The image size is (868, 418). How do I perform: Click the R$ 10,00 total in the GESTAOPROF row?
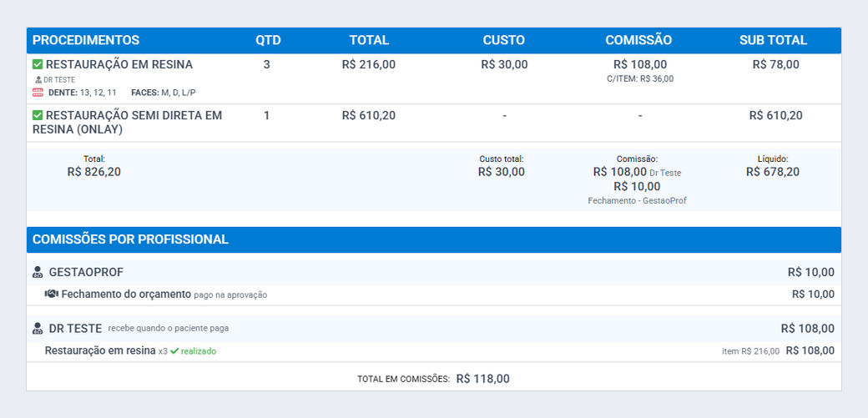(811, 272)
